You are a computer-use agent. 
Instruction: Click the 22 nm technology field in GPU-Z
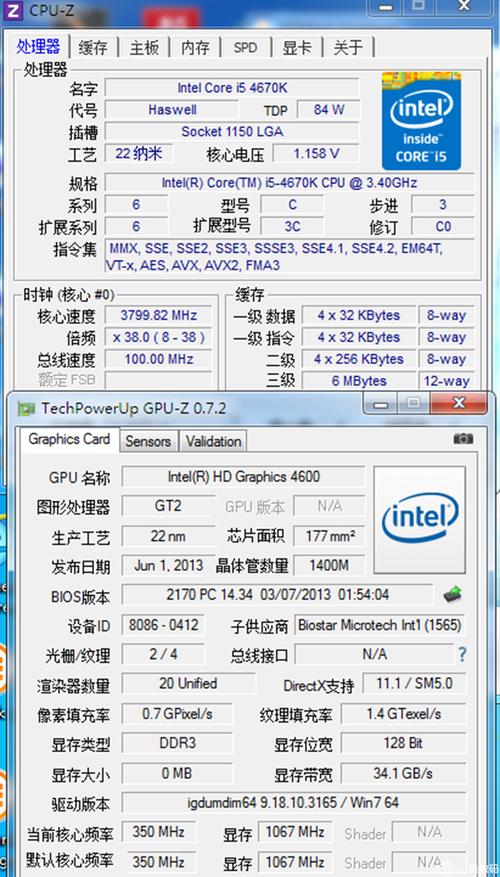point(168,536)
